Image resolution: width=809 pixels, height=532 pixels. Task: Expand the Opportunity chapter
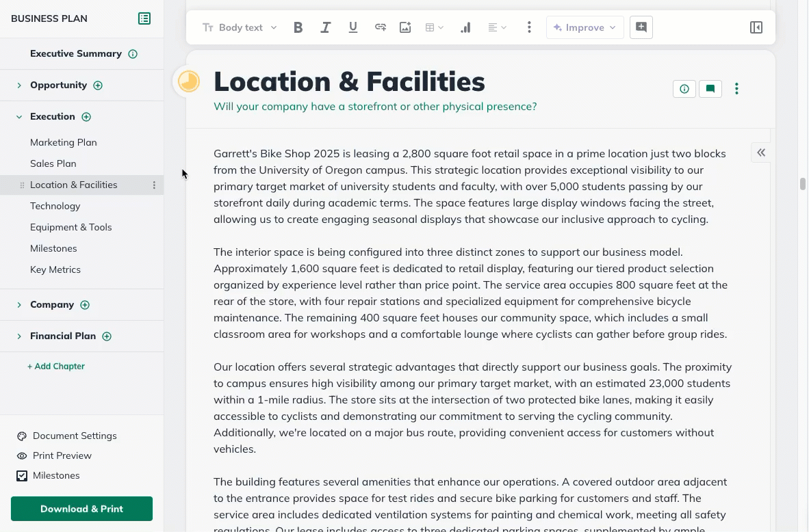[19, 85]
